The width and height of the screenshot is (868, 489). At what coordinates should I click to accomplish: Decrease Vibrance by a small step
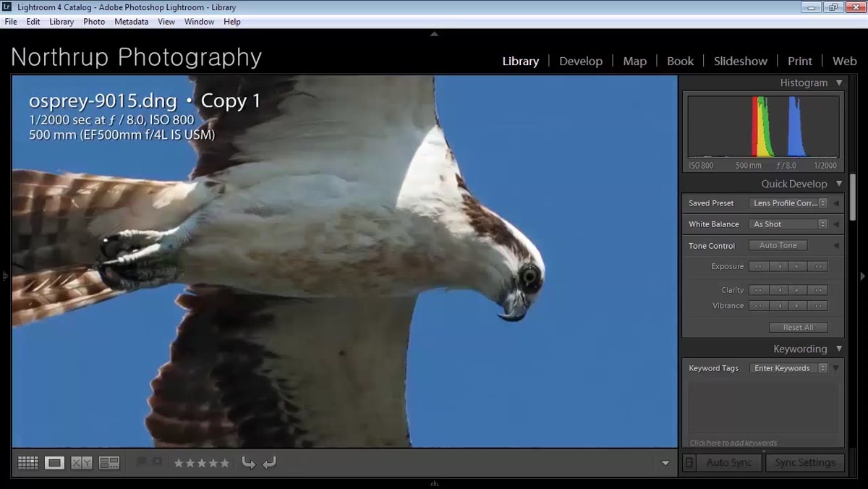778,306
